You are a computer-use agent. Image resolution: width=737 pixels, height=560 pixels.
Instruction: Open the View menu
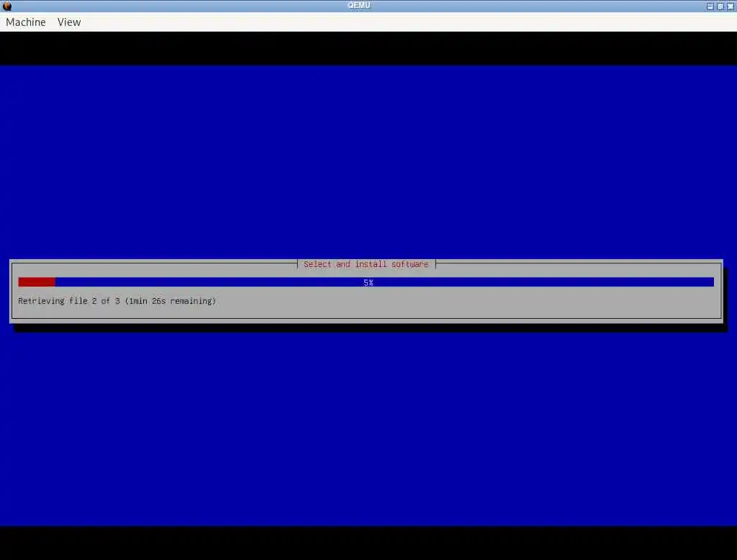coord(69,22)
